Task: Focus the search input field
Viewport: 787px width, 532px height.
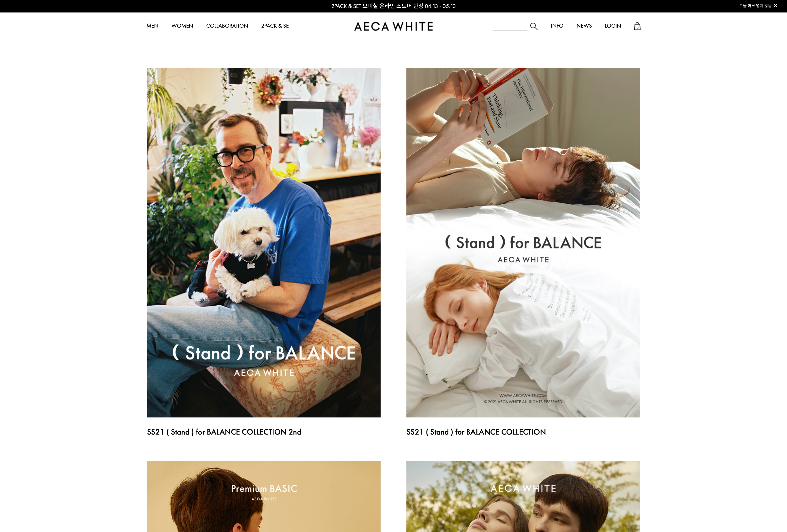Action: (x=510, y=26)
